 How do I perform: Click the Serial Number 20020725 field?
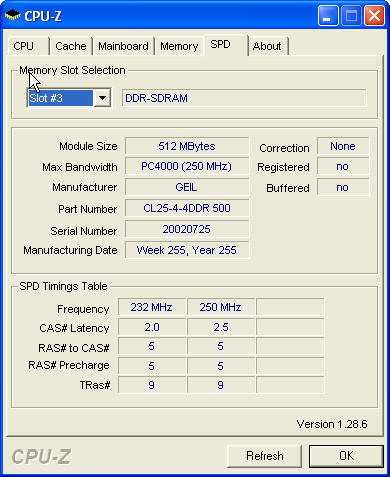tap(187, 229)
